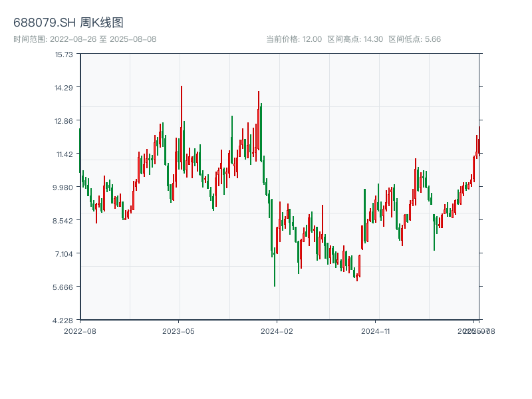Click the interval high label 区间高点: 14.30
This screenshot has width=532, height=399.
coord(355,39)
